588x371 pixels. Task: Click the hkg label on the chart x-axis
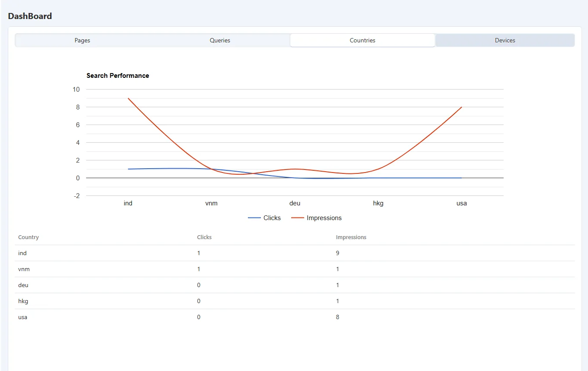click(x=378, y=203)
